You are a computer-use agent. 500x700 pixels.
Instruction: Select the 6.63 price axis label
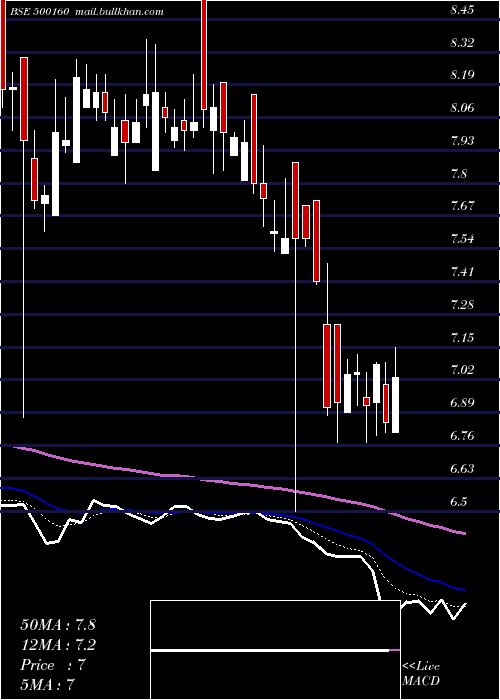pos(462,469)
